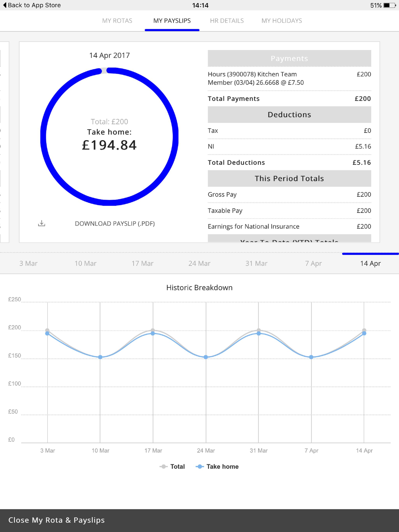Choose the 17 Mar payslip date
Image resolution: width=399 pixels, height=532 pixels.
coord(142,263)
